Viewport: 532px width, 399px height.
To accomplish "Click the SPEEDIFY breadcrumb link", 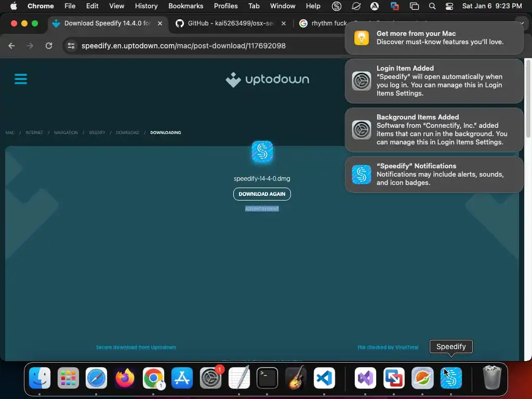I will click(97, 132).
